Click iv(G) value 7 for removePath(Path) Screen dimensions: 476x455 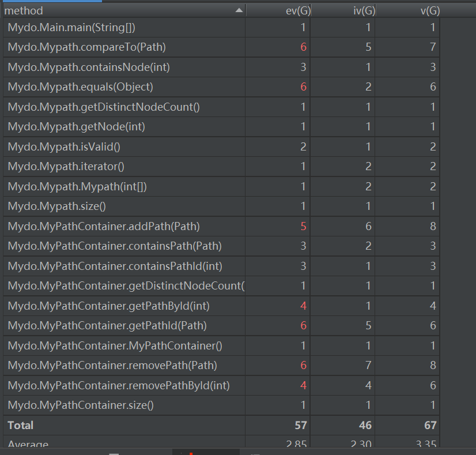tap(368, 366)
